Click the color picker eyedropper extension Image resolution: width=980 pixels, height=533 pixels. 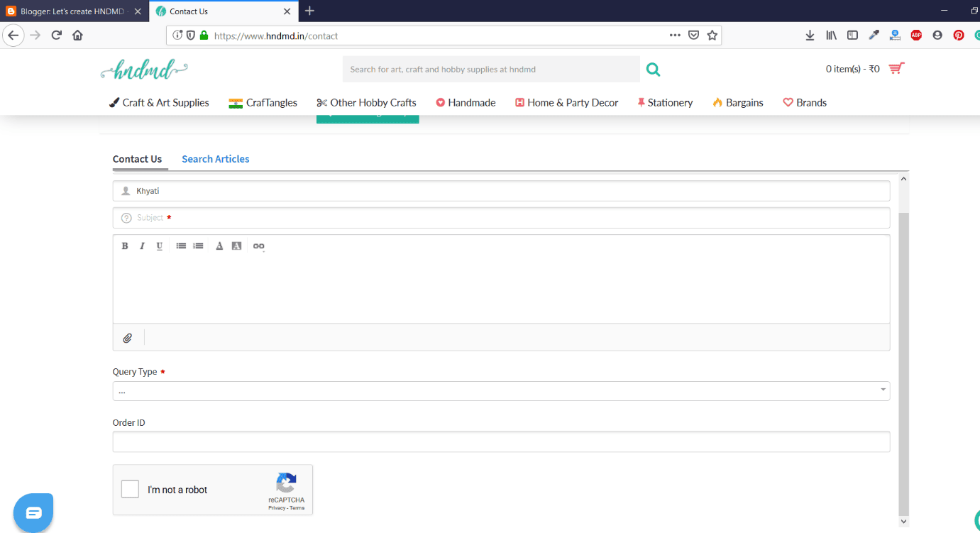(874, 35)
